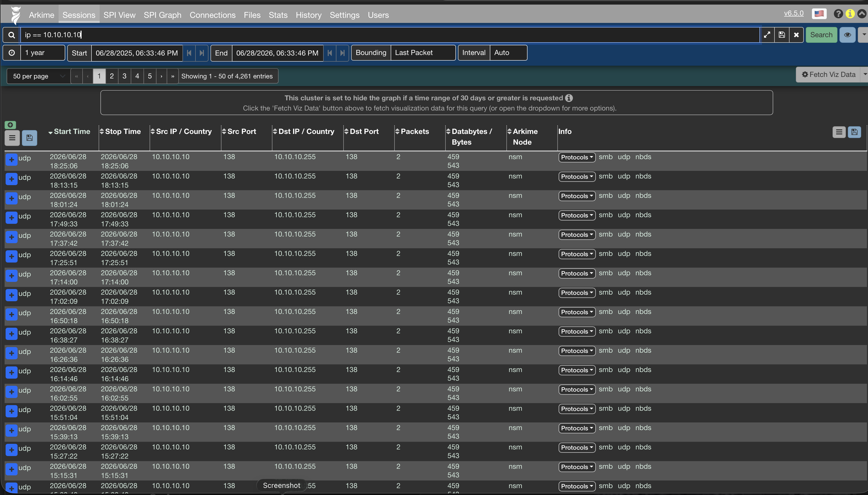Expand the search expression field
The width and height of the screenshot is (868, 495).
(x=767, y=35)
